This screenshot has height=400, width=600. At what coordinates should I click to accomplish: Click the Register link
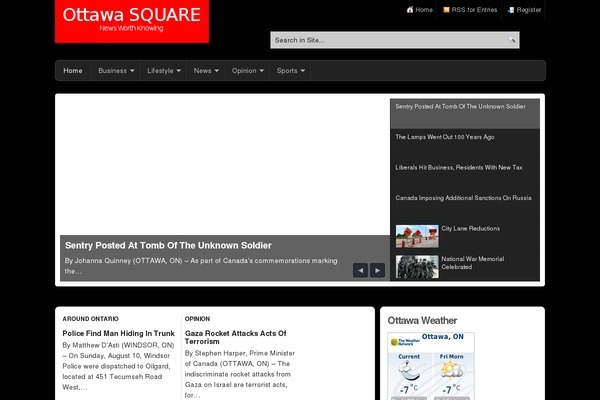(x=529, y=10)
